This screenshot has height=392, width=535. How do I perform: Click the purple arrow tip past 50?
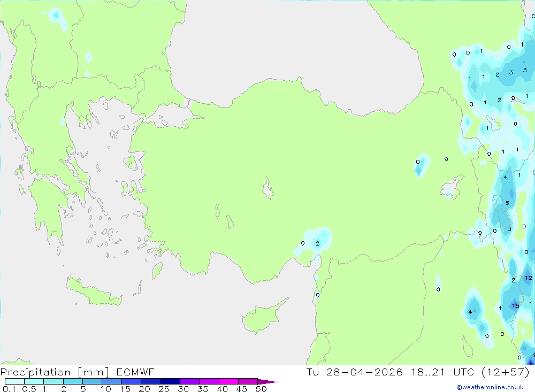pyautogui.click(x=267, y=382)
